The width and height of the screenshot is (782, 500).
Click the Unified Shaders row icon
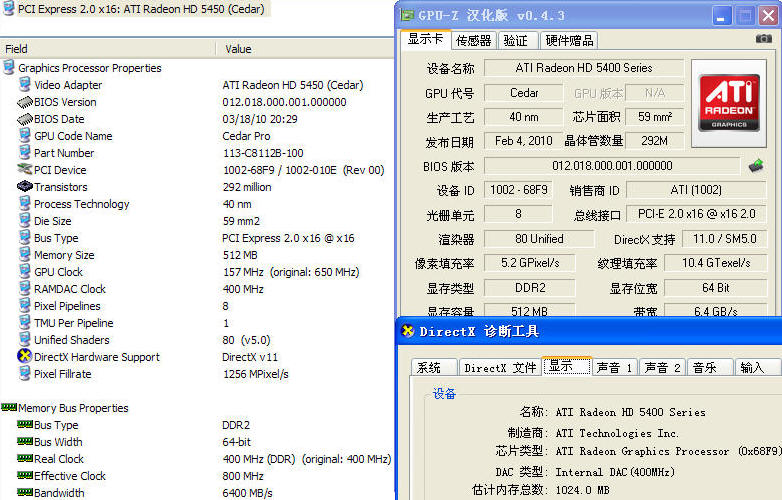[24, 339]
